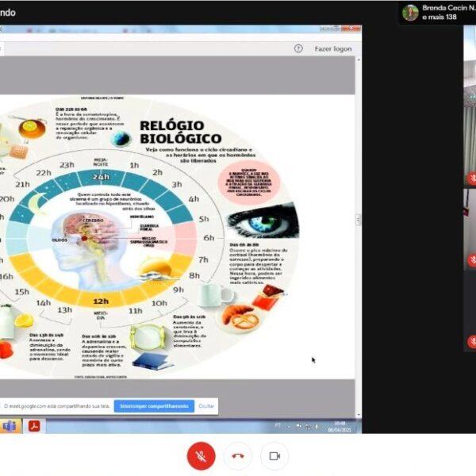Click Interromper compartilhamento button
Viewport: 476px width, 476px height.
point(154,405)
